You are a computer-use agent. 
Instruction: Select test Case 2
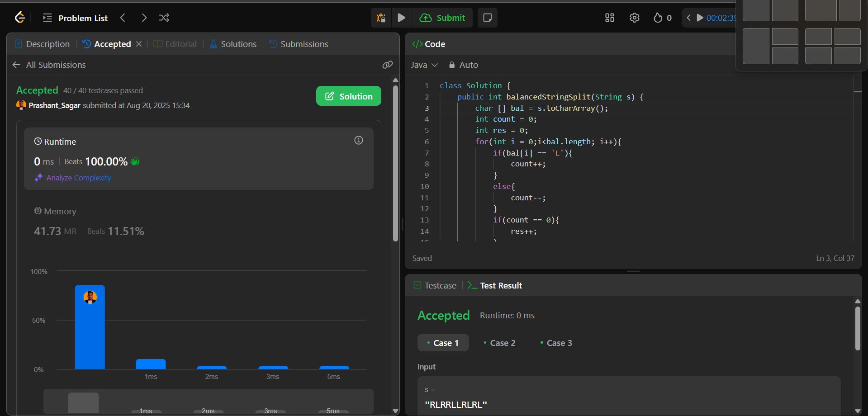tap(502, 343)
